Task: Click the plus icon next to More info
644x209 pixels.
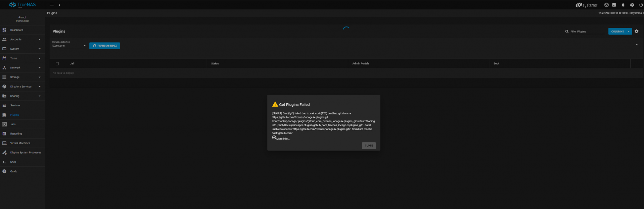Action: (x=274, y=138)
